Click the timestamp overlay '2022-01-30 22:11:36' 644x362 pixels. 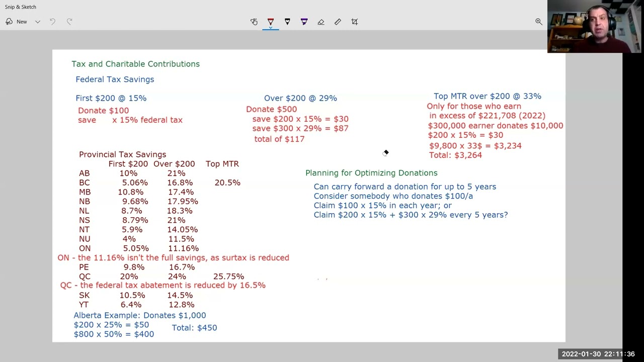[x=598, y=354]
